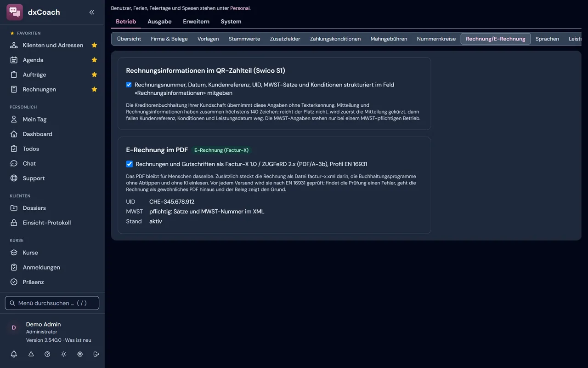Image resolution: width=588 pixels, height=368 pixels.
Task: Open the Vorlagen sub-tab
Action: 208,39
